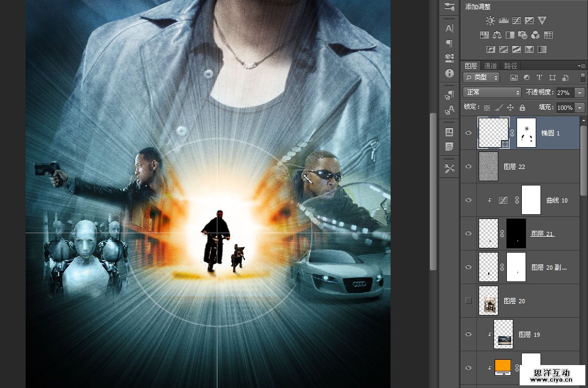Add a Photo Filter adjustment (camera icon)

click(523, 35)
